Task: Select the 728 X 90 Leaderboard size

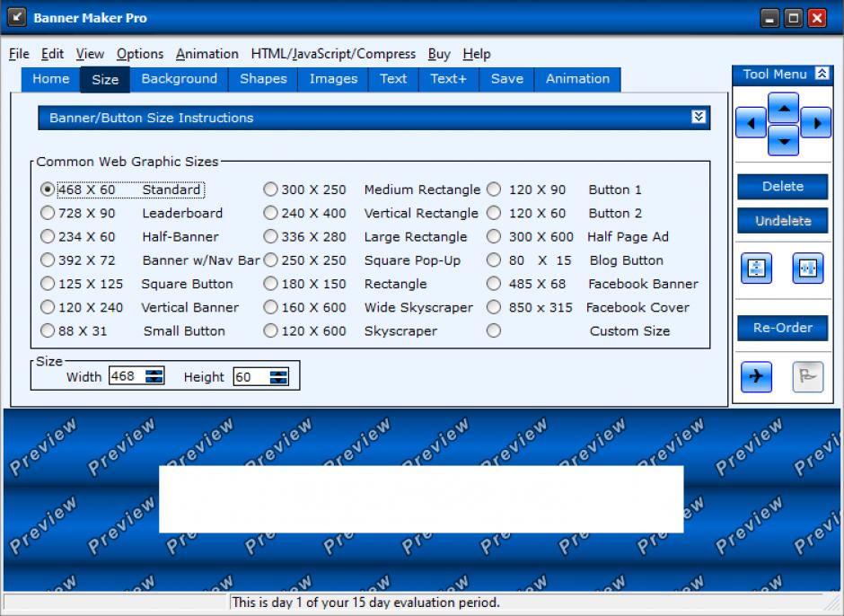Action: tap(48, 214)
